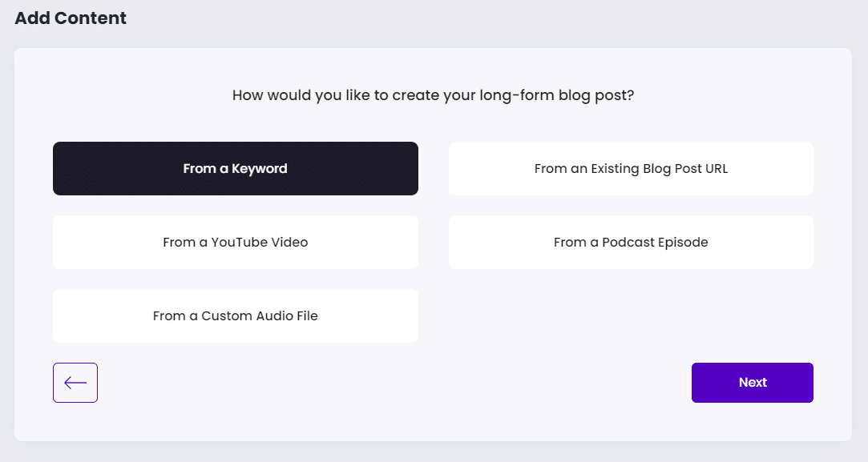The height and width of the screenshot is (462, 868).
Task: Use an existing blog post URL as source
Action: coord(631,168)
